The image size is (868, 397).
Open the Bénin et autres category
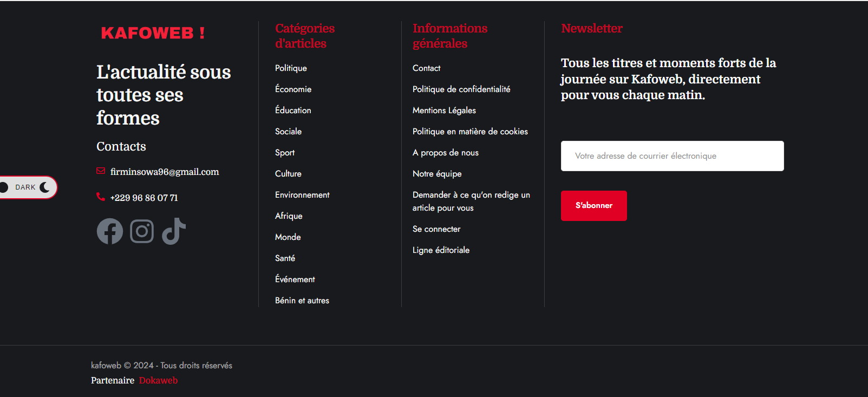pyautogui.click(x=302, y=301)
